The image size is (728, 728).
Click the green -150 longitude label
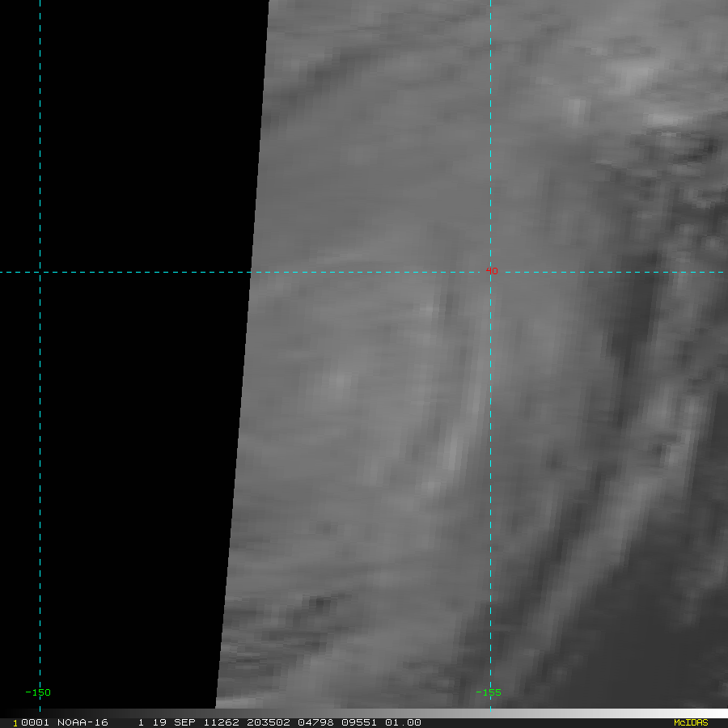[x=38, y=692]
